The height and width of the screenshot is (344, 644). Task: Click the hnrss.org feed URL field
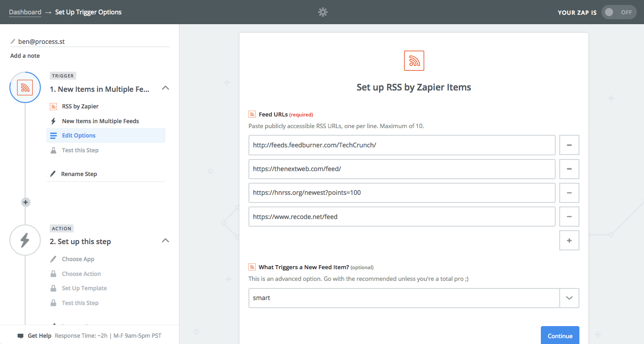tap(402, 193)
